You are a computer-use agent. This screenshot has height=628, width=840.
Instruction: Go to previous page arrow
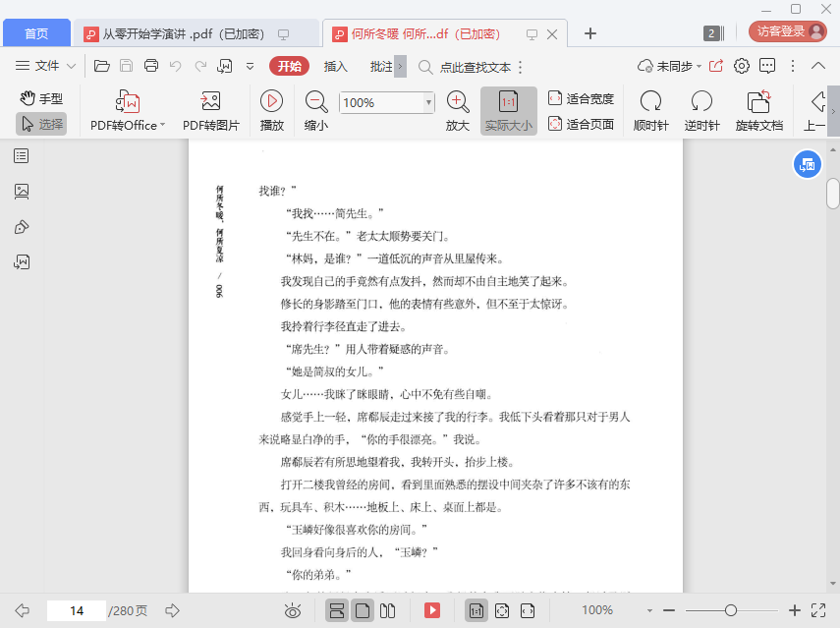(22, 610)
